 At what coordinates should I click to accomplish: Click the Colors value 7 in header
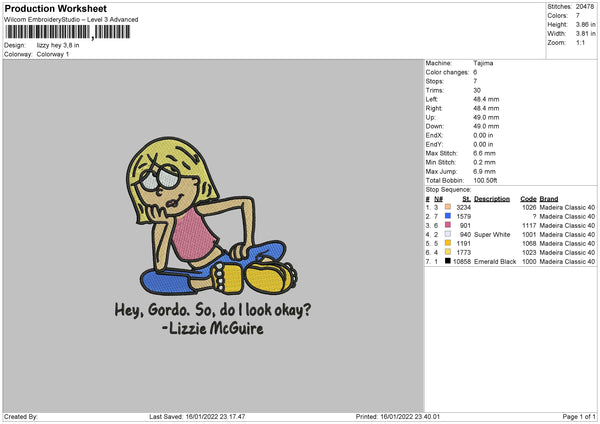point(578,16)
